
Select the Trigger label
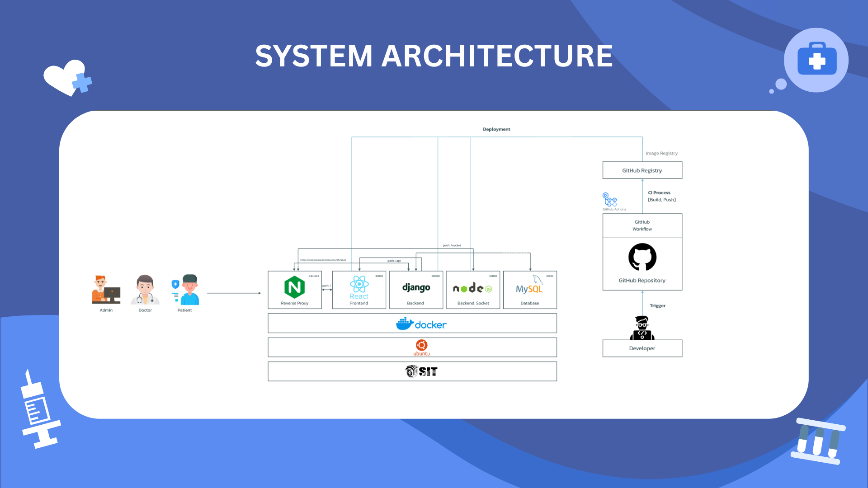click(658, 306)
